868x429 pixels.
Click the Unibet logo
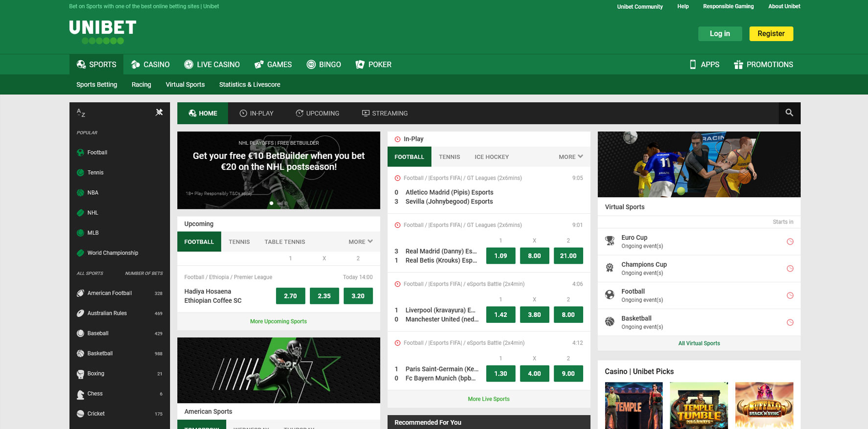(x=103, y=32)
